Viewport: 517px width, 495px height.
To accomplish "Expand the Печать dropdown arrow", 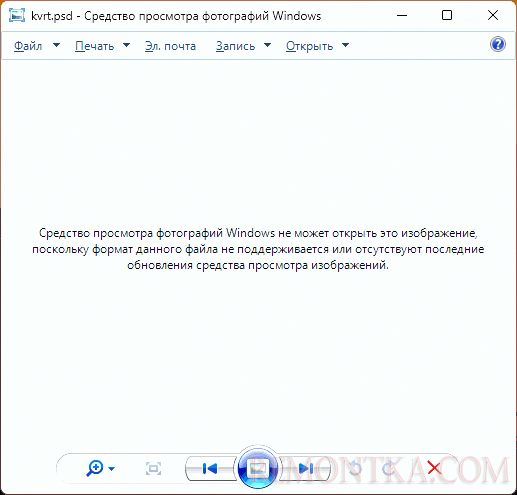I will [127, 45].
